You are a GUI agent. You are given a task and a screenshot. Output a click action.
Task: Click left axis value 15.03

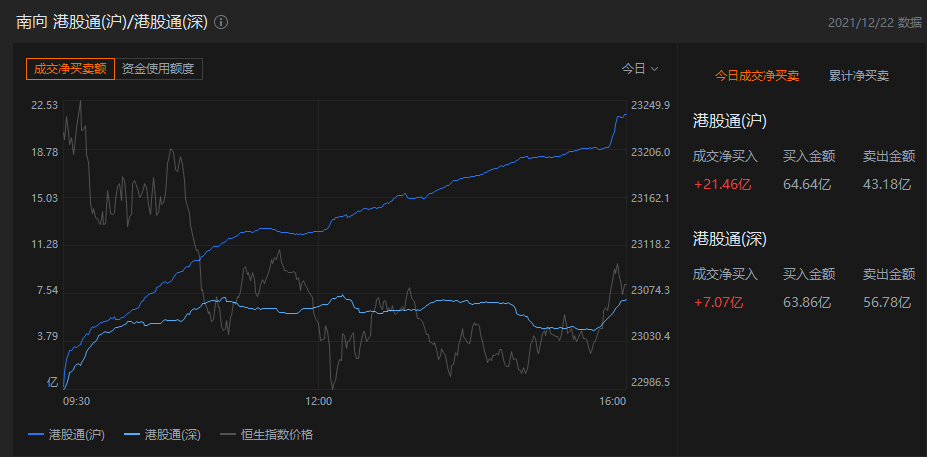(44, 198)
